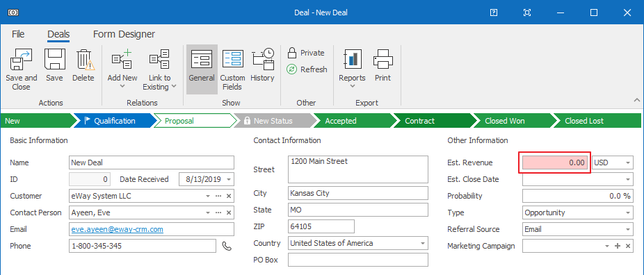Switch to Custom Fields view
The width and height of the screenshot is (644, 275).
pos(232,69)
